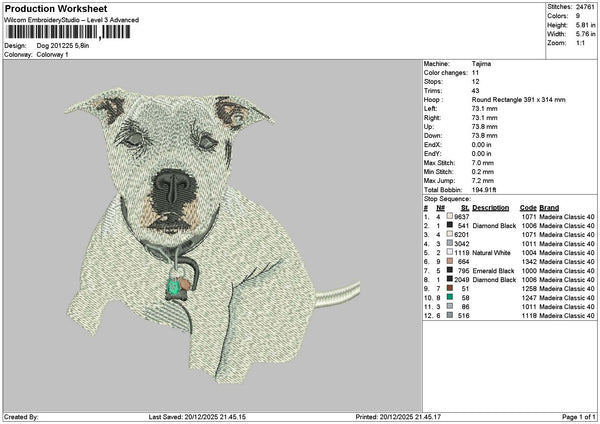Click the hoop size "Round Rectangle 391 x 314 mm"
Viewport: 600px width, 424px height.
point(518,100)
